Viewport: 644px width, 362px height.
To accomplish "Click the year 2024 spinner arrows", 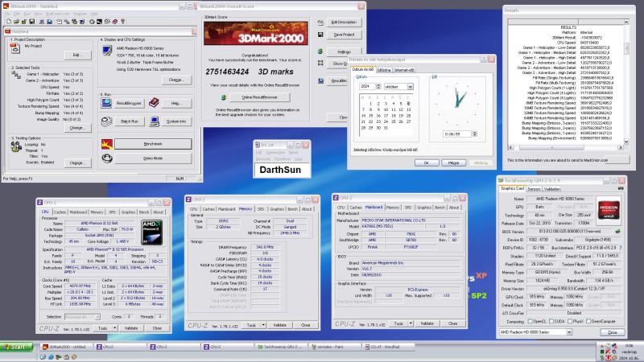I will click(378, 87).
